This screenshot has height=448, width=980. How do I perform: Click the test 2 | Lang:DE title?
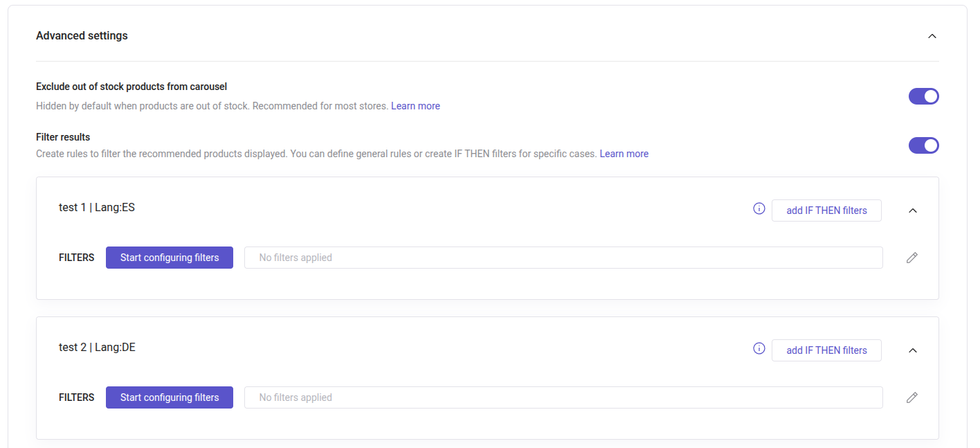click(x=97, y=347)
